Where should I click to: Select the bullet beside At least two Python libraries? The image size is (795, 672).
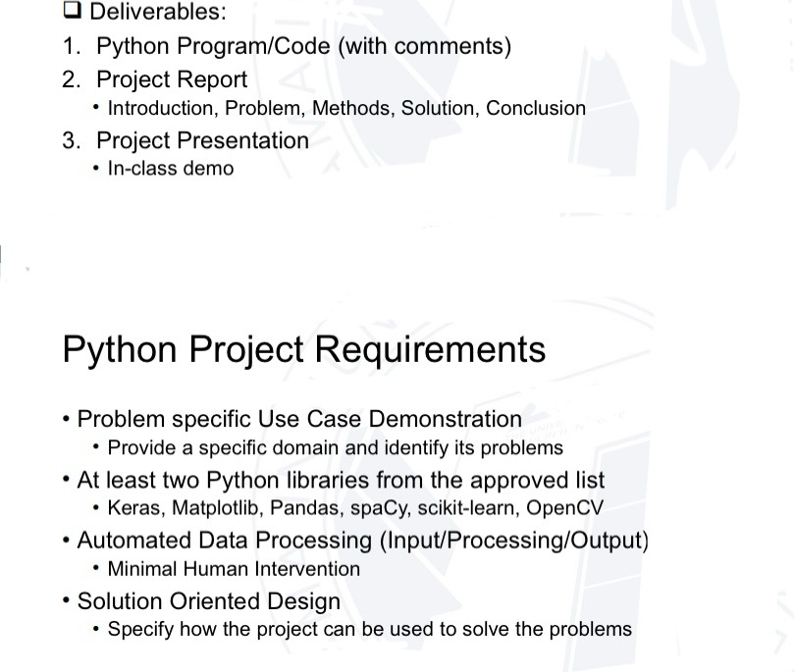pyautogui.click(x=67, y=479)
